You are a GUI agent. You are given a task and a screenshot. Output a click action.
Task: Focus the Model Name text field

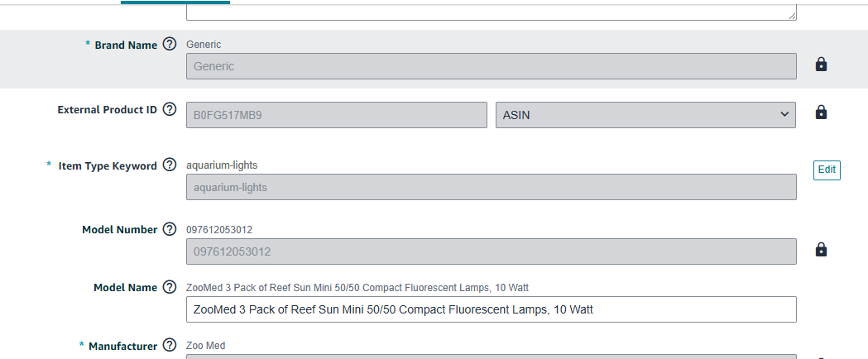491,309
